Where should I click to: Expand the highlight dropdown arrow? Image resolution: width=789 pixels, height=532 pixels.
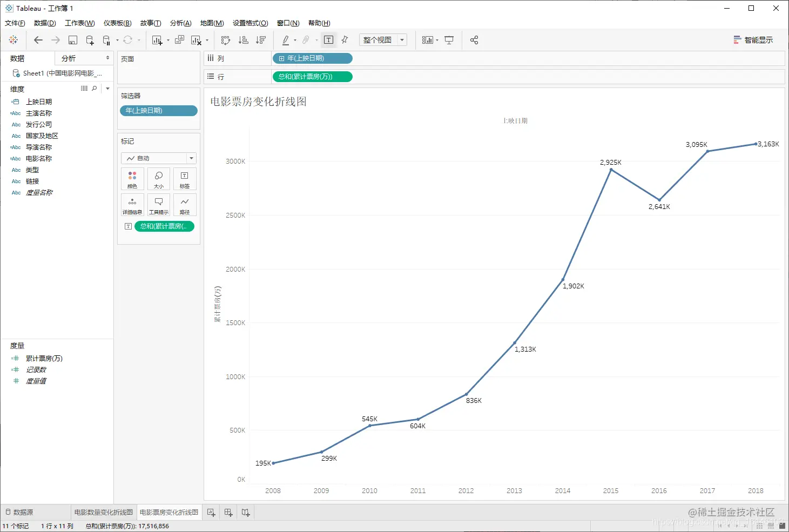(295, 40)
